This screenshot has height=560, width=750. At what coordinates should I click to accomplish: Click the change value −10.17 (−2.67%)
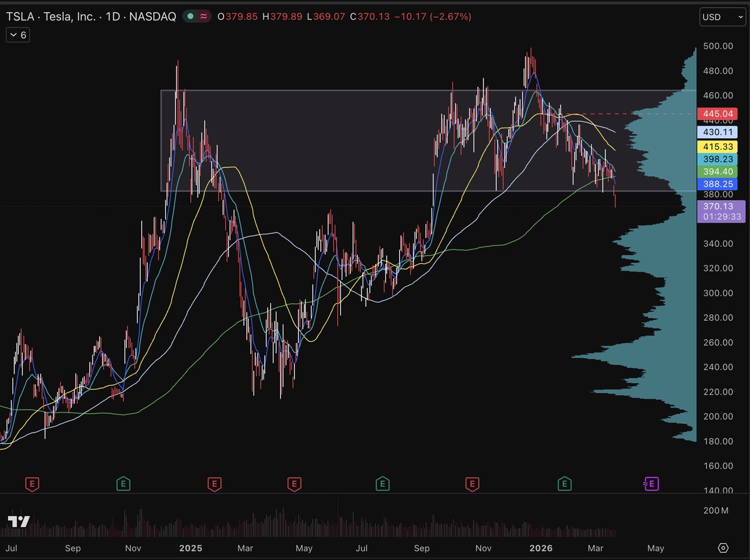click(x=433, y=17)
